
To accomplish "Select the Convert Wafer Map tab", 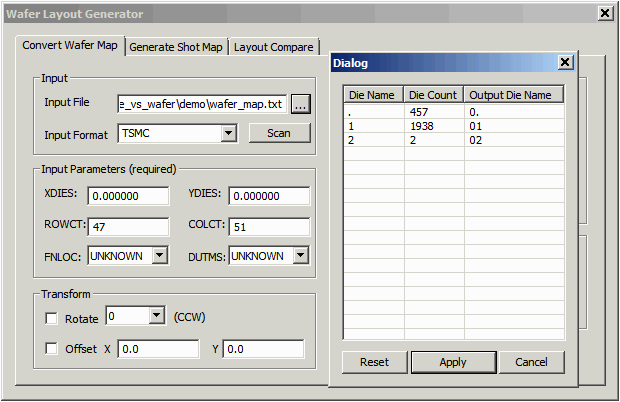I will click(x=71, y=46).
